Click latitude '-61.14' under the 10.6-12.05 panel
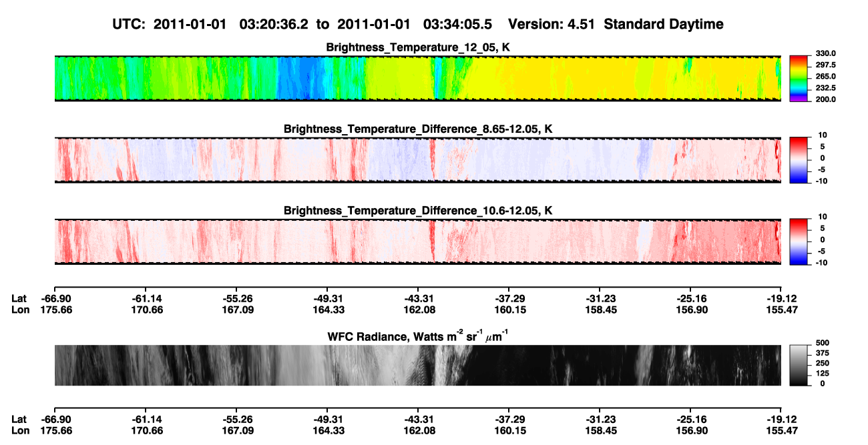The width and height of the screenshot is (868, 445). click(x=146, y=299)
